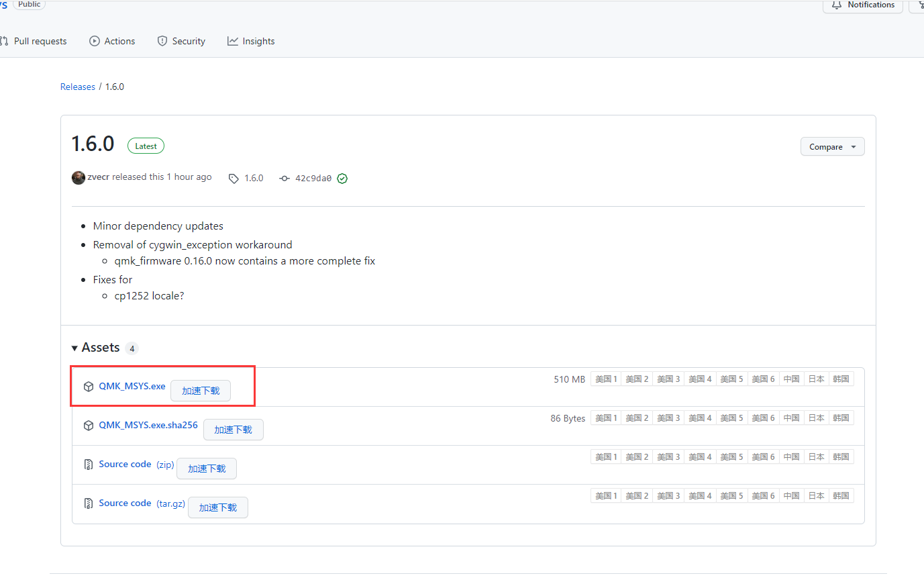The image size is (924, 586).
Task: Click the 1.6.0 release title heading
Action: pos(93,144)
